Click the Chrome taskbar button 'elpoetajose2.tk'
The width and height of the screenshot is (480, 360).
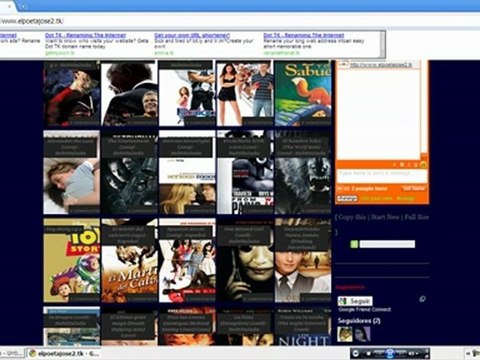click(x=63, y=353)
